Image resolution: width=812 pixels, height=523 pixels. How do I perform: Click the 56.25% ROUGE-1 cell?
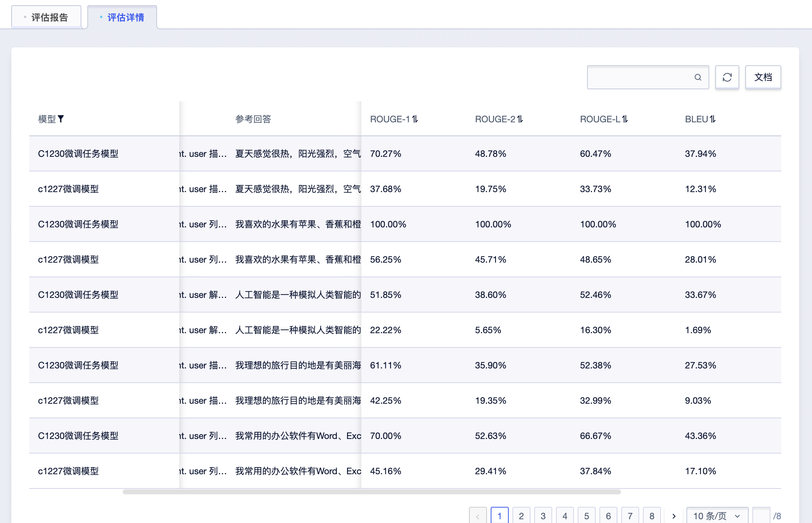385,259
